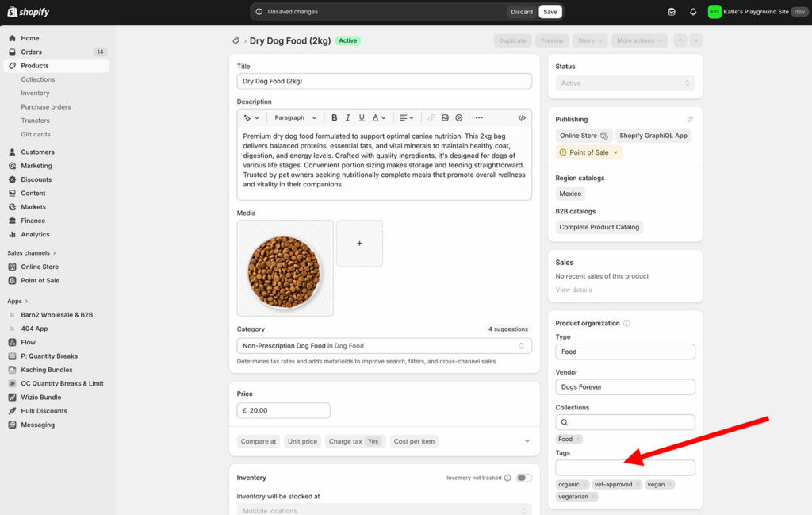Expand additional price fields chevron
Viewport: 812px width, 515px height.
527,441
